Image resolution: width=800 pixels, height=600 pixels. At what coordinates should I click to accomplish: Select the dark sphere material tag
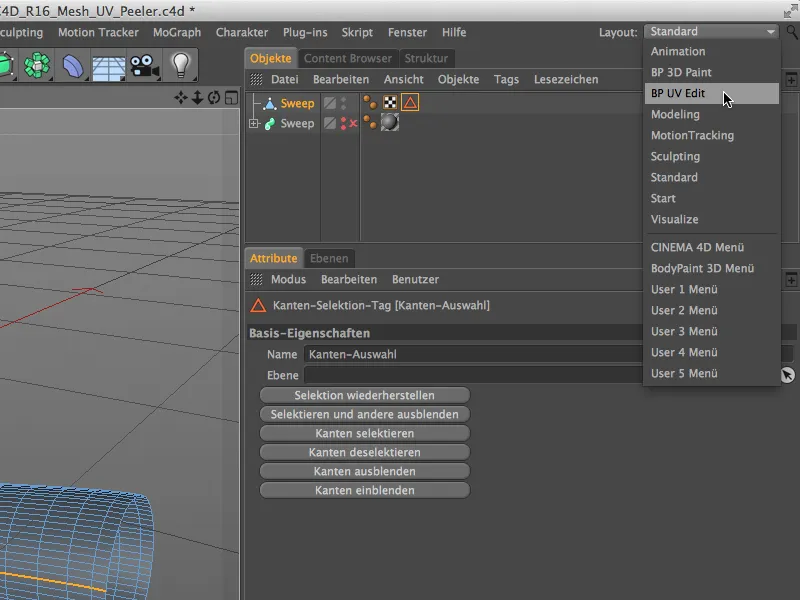tap(390, 122)
